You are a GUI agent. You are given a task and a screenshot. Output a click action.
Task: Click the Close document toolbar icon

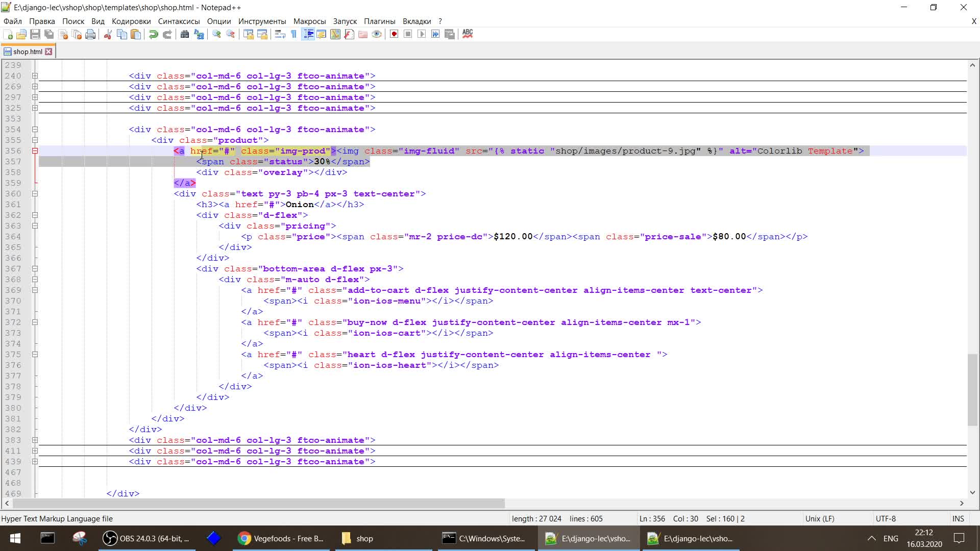[x=63, y=34]
